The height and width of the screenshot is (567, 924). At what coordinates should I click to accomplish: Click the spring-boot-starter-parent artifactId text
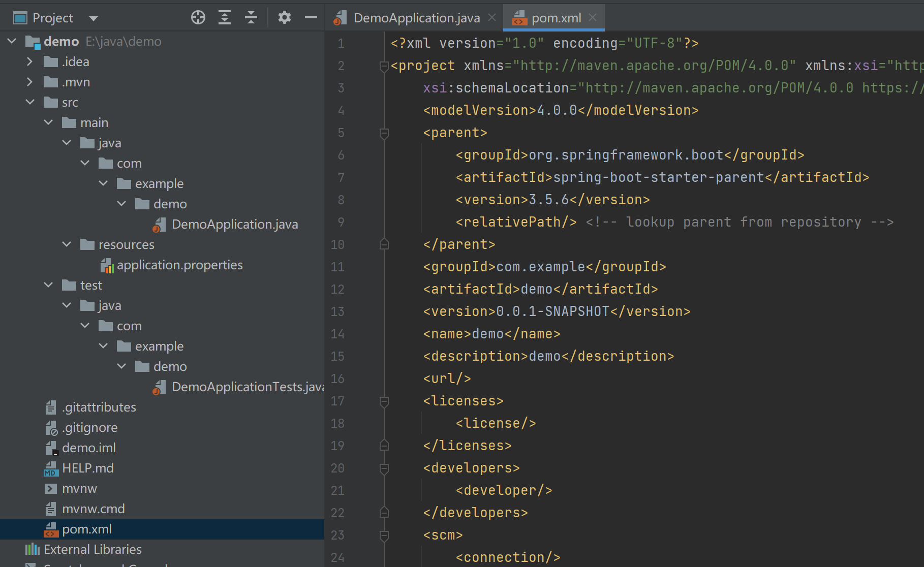[x=659, y=177]
